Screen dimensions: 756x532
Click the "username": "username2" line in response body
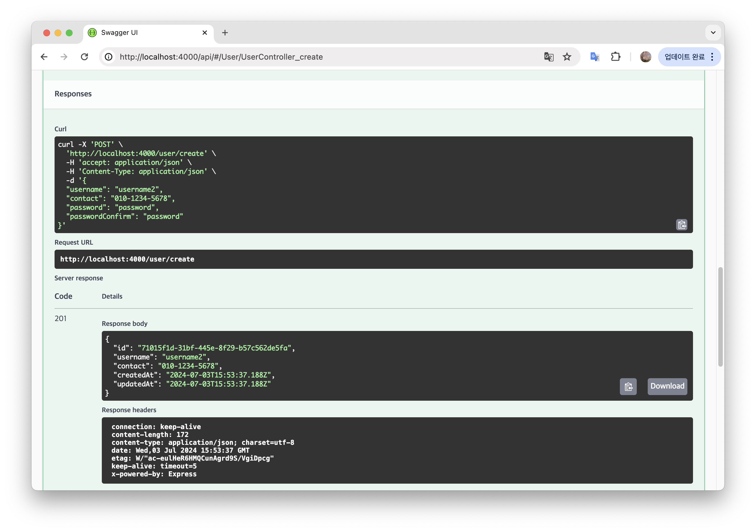pos(161,357)
